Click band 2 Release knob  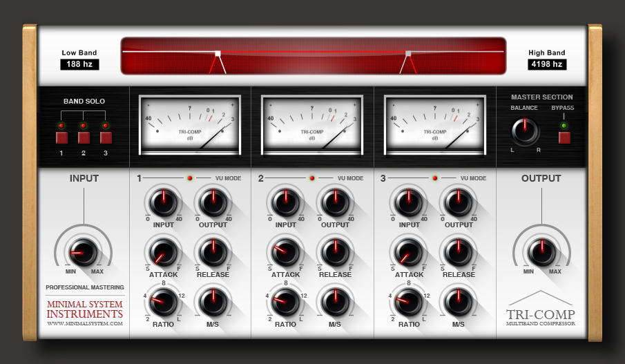[x=336, y=253]
